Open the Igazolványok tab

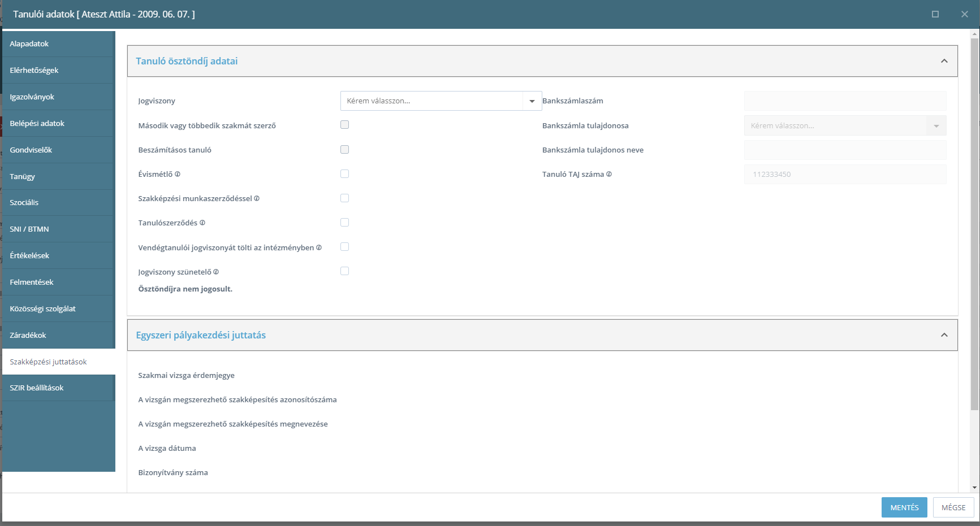click(58, 97)
